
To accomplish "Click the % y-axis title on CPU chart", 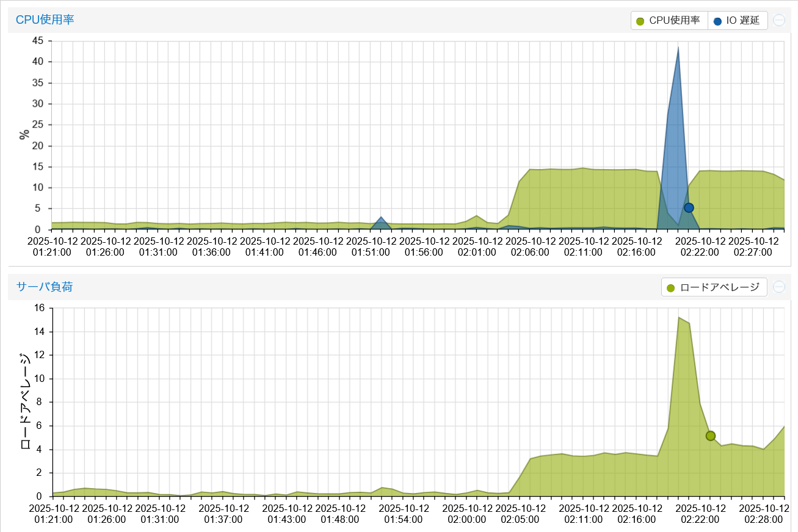I will (x=25, y=135).
